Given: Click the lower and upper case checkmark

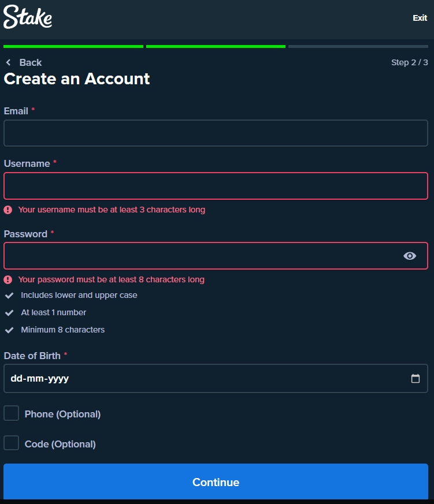Looking at the screenshot, I should pyautogui.click(x=9, y=295).
